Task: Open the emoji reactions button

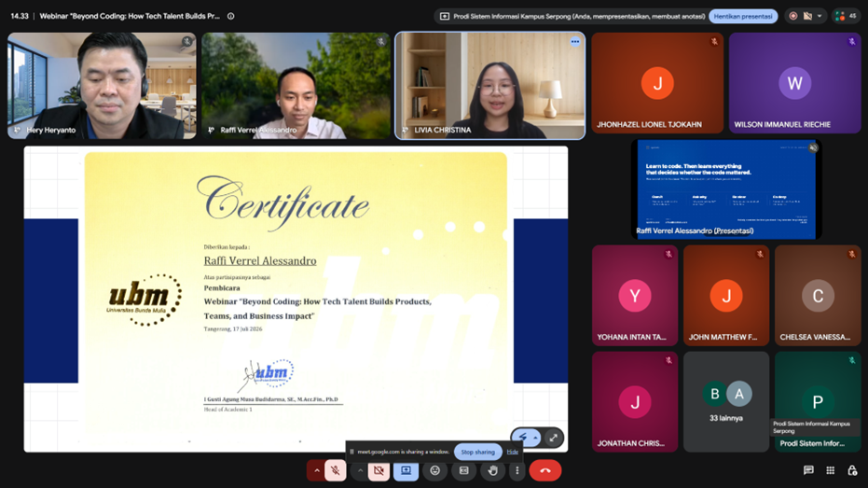Action: 435,470
